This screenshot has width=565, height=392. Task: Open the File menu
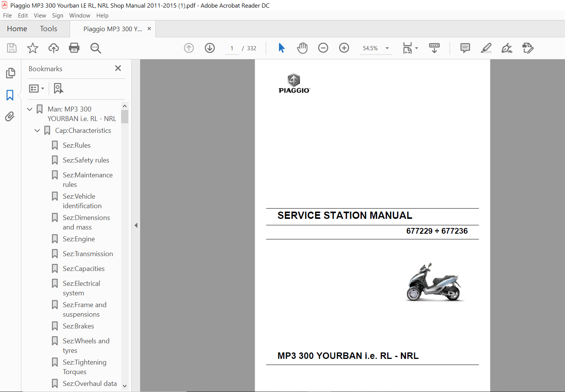[x=7, y=16]
